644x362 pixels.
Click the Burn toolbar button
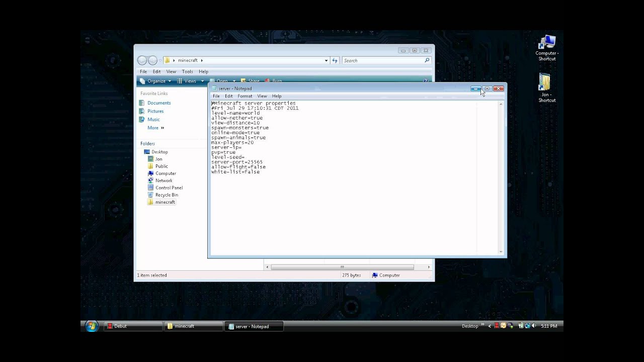coord(274,81)
